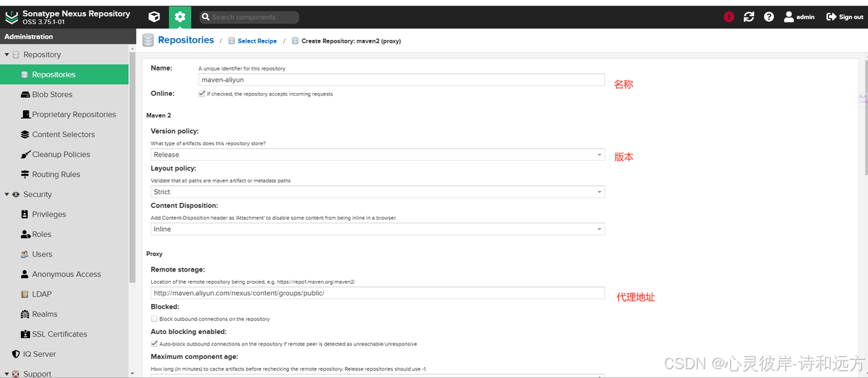The image size is (868, 378).
Task: Collapse the Repository tree node
Action: tap(7, 54)
